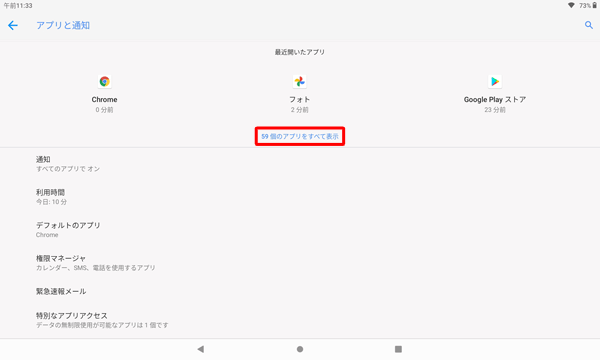Tap the Android home circle button
Screen dimensions: 600x360
click(x=300, y=349)
